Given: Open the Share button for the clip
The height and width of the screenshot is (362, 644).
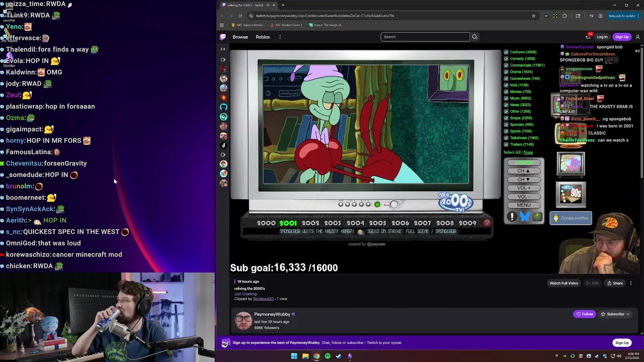Looking at the screenshot, I should [614, 283].
